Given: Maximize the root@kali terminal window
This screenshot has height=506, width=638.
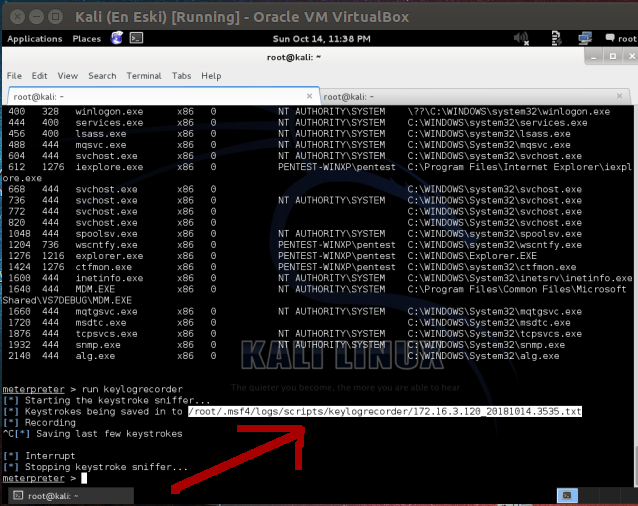Looking at the screenshot, I should pos(613,57).
